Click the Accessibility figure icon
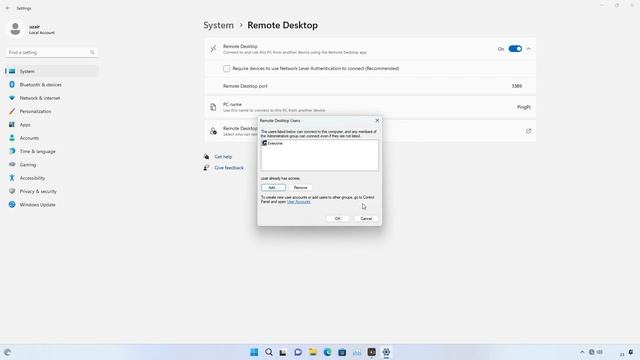Viewport: 640px width, 360px height. pyautogui.click(x=12, y=178)
